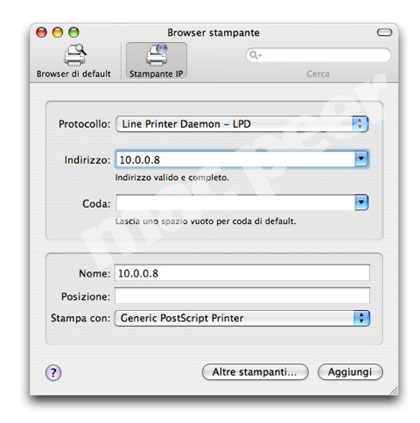The height and width of the screenshot is (423, 420).
Task: Grab the window resize handle corner
Action: click(394, 391)
